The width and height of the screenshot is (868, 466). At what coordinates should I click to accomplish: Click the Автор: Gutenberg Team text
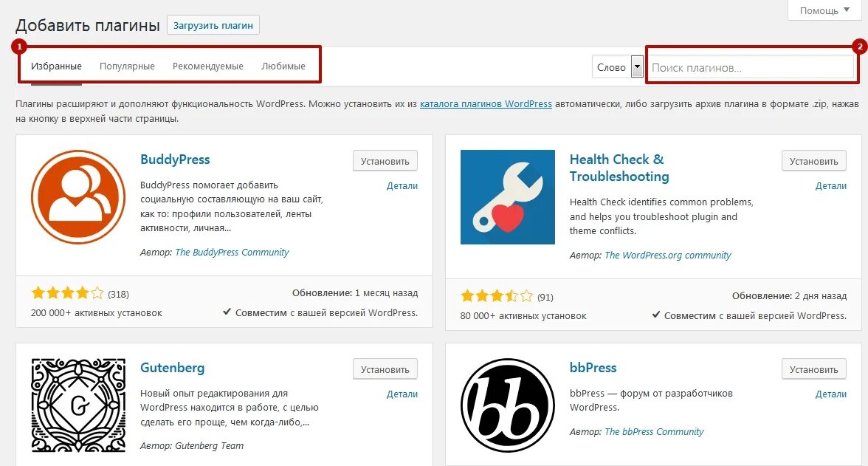(x=192, y=445)
